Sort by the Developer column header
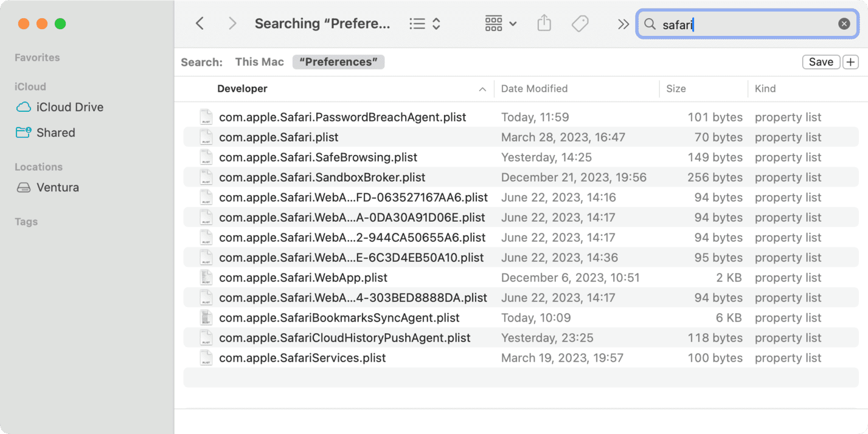The height and width of the screenshot is (434, 868). [242, 89]
